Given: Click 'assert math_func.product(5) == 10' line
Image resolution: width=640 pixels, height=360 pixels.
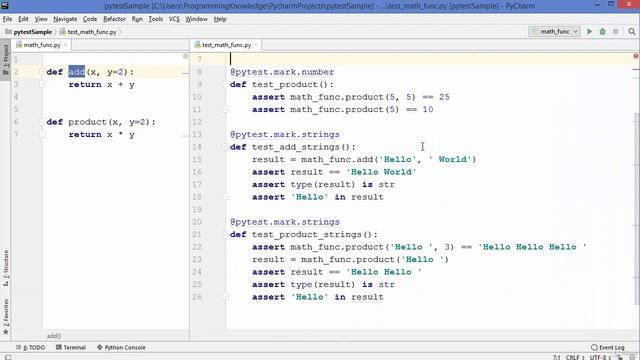Looking at the screenshot, I should (342, 109).
